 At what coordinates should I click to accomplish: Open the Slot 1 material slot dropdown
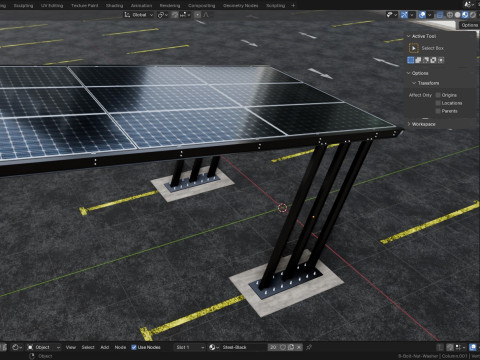190,347
